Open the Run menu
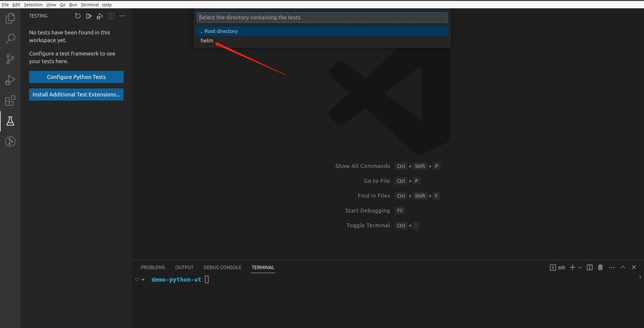This screenshot has width=644, height=328. (x=73, y=5)
